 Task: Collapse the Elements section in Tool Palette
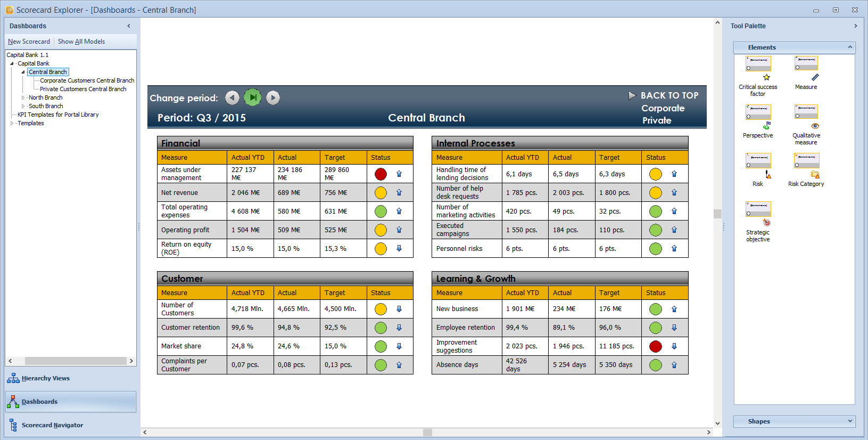pos(850,47)
